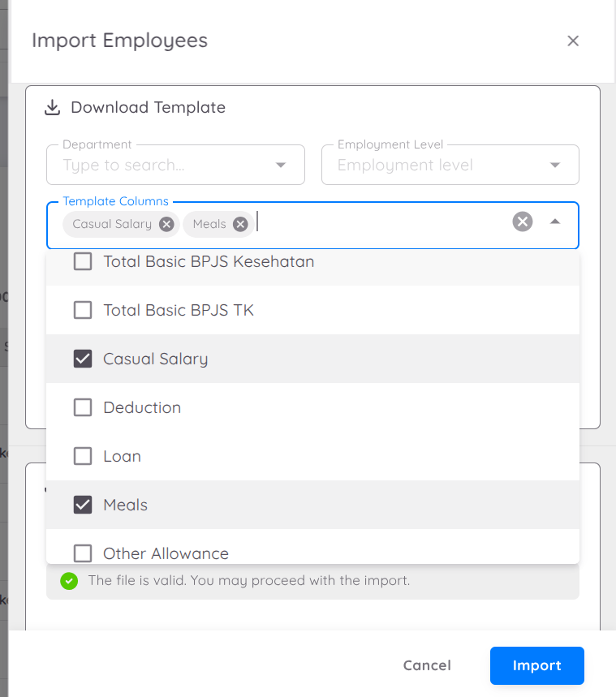The image size is (616, 697).
Task: Close the Import Employees dialog
Action: pyautogui.click(x=573, y=41)
